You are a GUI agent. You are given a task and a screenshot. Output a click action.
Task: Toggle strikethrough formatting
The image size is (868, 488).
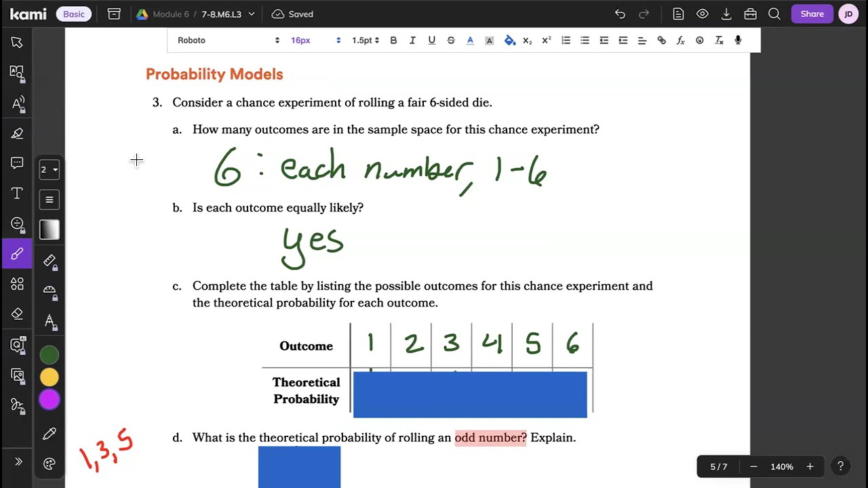coord(451,41)
